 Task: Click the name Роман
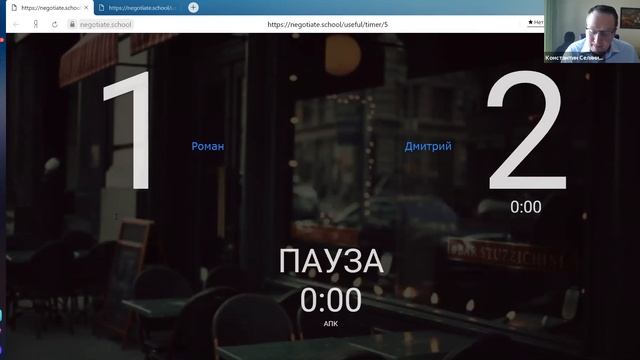[x=208, y=146]
